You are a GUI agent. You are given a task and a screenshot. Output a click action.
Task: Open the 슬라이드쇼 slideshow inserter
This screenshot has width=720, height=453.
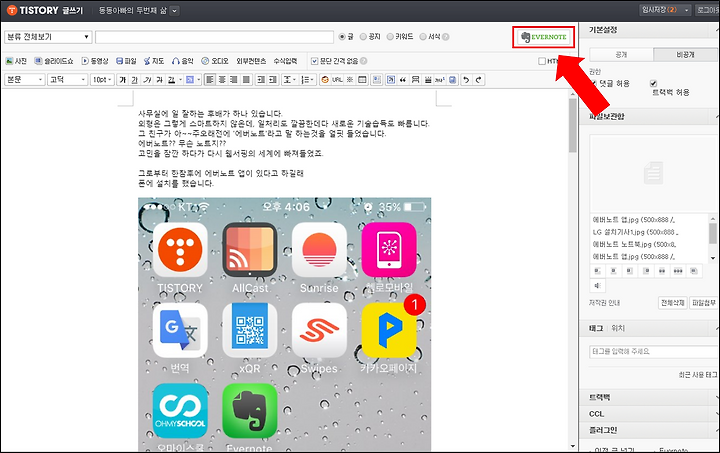point(54,61)
